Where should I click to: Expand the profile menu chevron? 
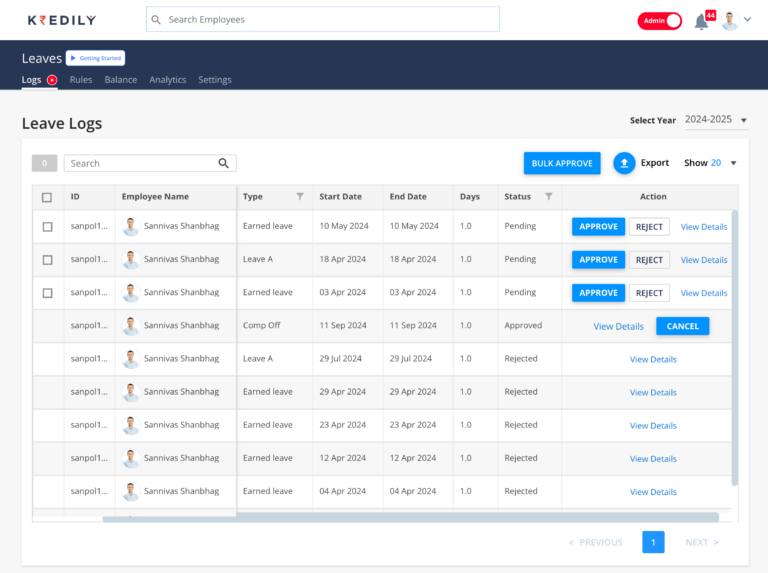click(747, 20)
